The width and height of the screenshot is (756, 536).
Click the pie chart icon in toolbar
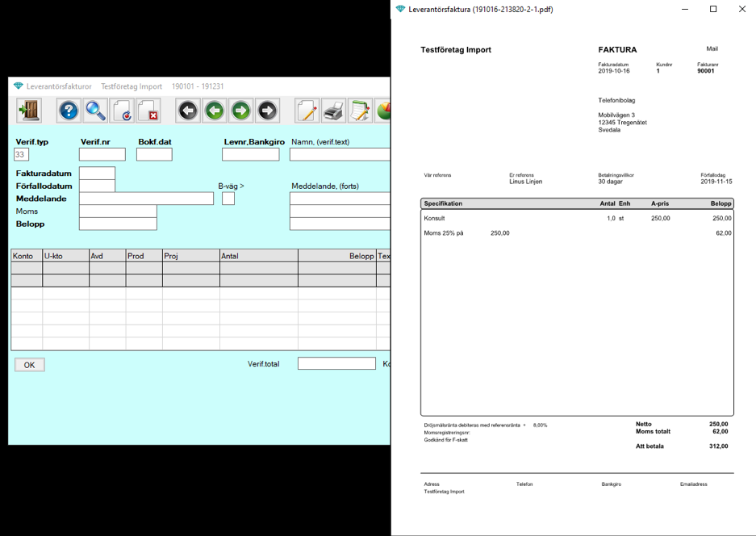point(382,110)
